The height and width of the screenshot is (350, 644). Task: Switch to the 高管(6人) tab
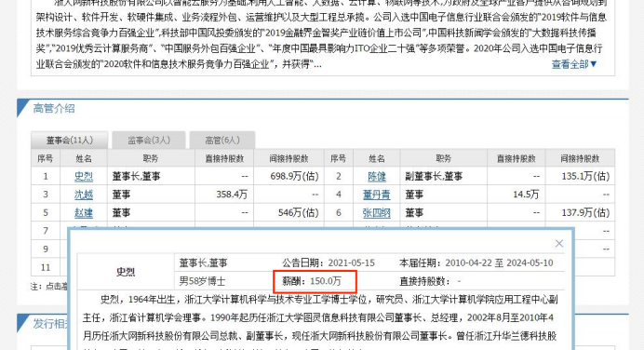coord(222,140)
